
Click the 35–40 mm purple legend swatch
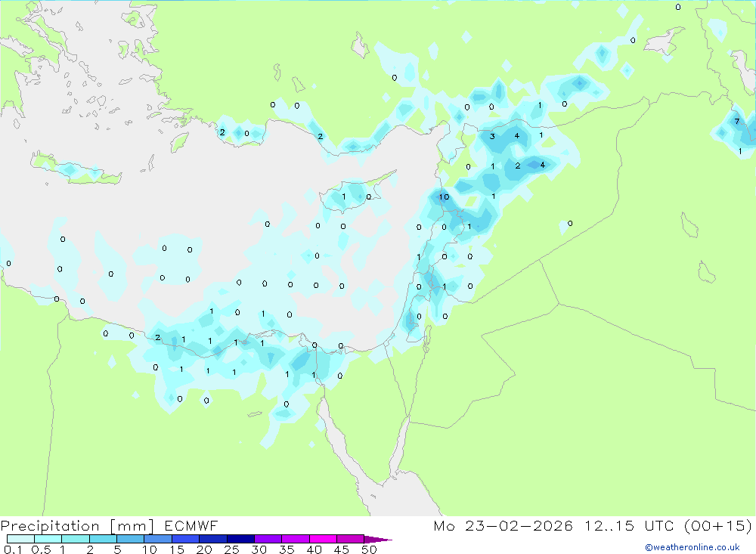coord(295,539)
